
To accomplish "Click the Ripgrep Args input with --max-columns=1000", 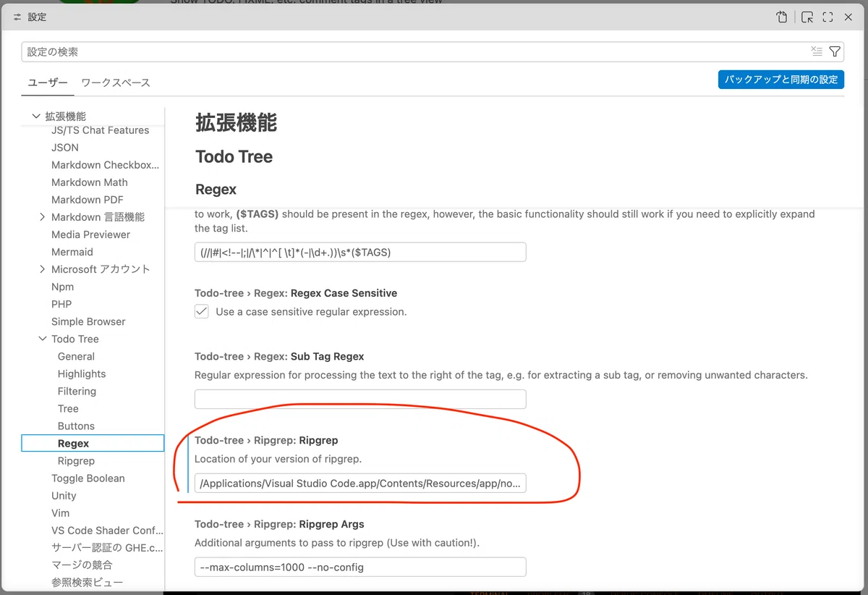I will coord(360,567).
